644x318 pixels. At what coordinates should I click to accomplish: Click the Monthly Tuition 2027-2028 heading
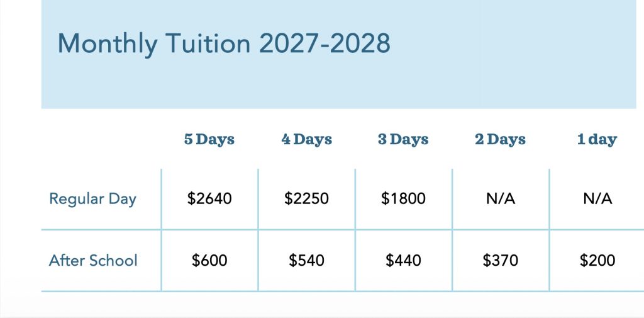(x=224, y=43)
